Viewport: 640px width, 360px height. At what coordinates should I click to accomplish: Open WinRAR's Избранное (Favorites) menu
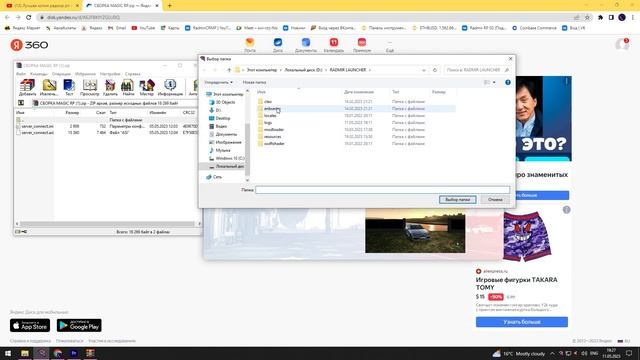pos(85,74)
